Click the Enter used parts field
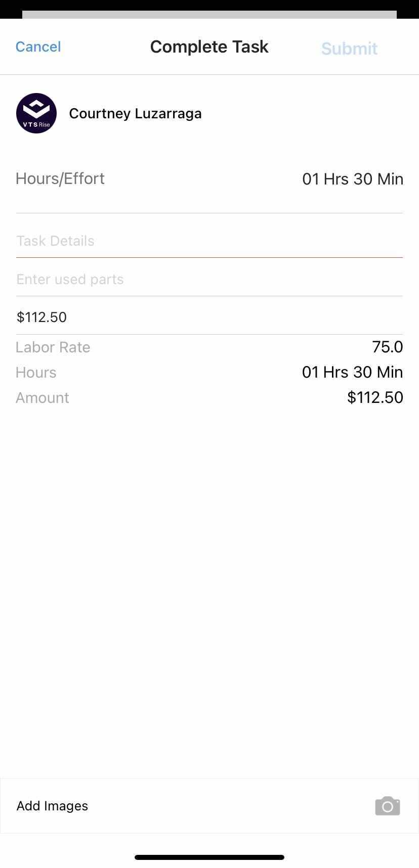The image size is (419, 868). click(x=209, y=280)
